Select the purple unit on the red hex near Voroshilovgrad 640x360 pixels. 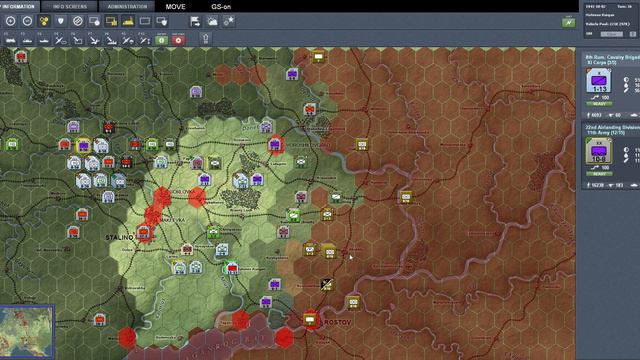pos(276,144)
